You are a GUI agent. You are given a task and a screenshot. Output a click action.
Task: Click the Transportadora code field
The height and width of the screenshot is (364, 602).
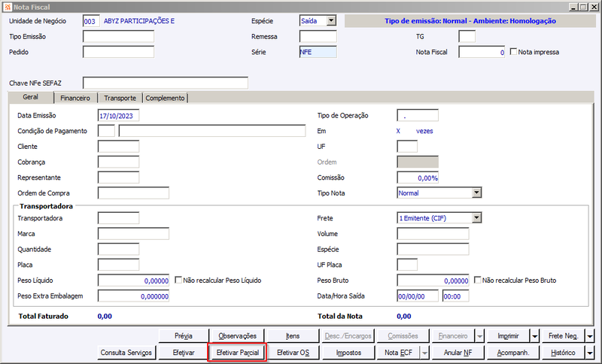(119, 218)
